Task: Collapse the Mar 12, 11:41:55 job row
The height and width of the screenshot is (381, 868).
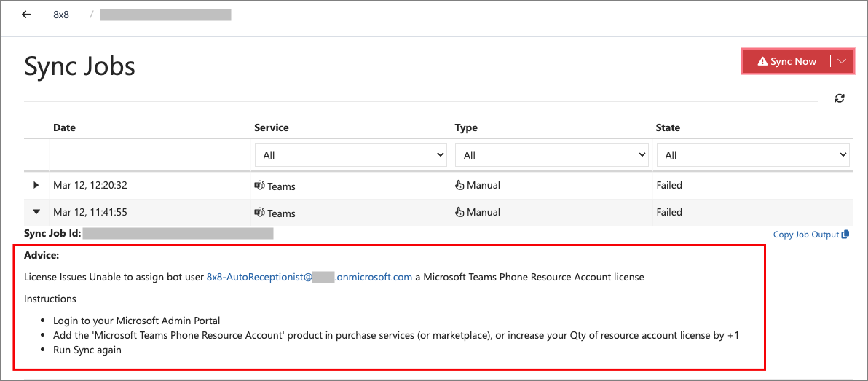Action: tap(36, 212)
